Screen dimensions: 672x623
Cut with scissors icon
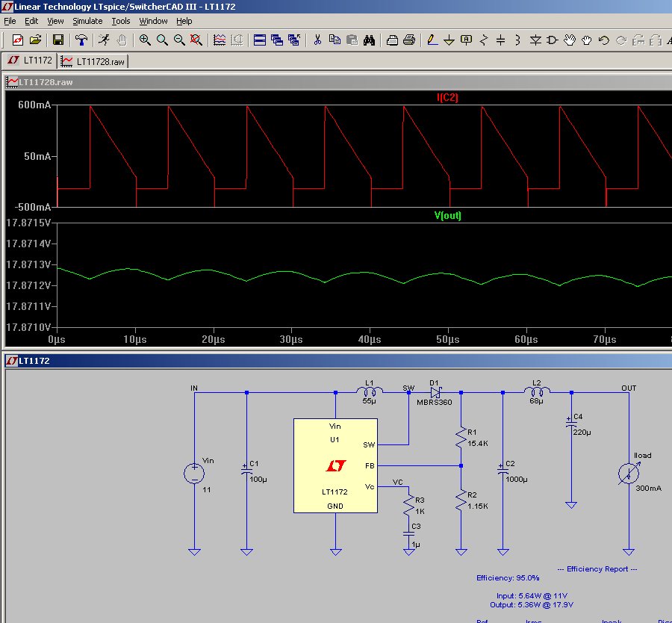point(317,40)
